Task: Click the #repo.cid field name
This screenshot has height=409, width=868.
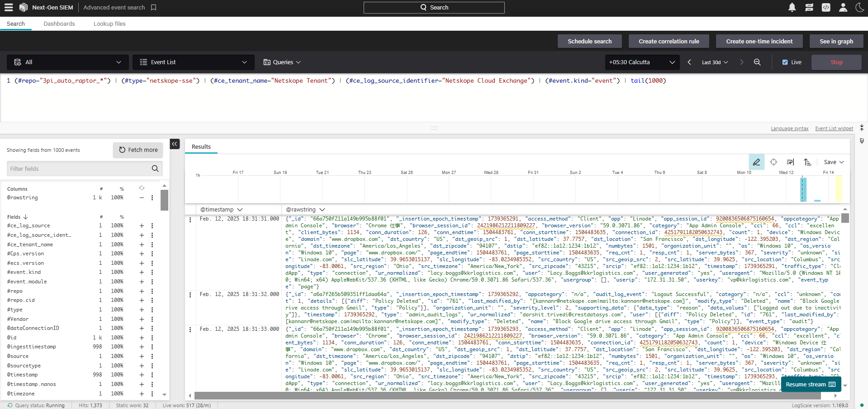Action: point(21,300)
